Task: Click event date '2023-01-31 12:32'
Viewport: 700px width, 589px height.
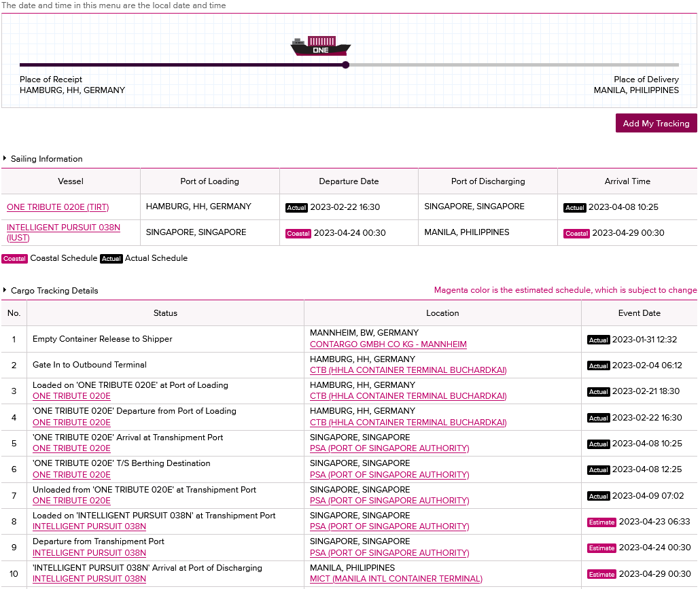Action: coord(644,340)
